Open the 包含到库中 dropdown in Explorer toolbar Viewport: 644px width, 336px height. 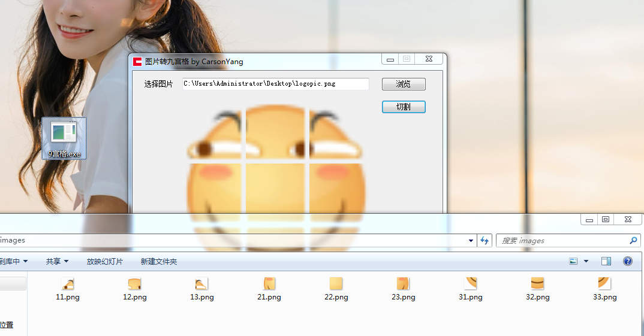[14, 261]
